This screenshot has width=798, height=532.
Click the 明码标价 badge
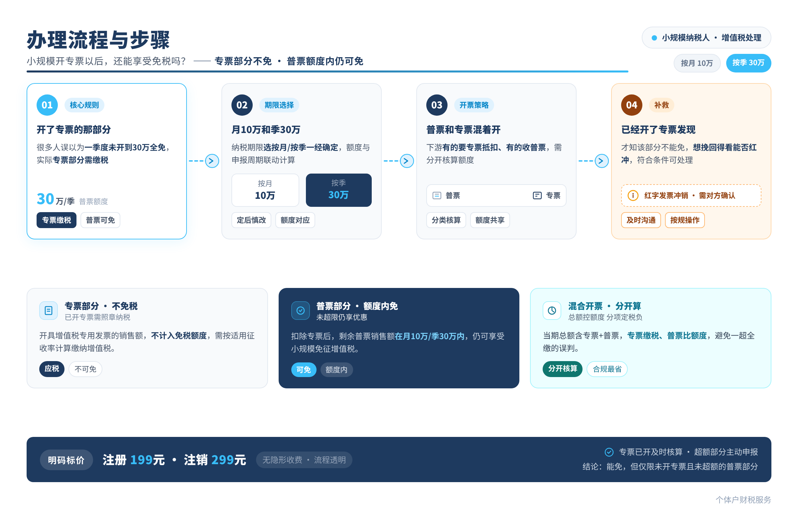[x=66, y=460]
